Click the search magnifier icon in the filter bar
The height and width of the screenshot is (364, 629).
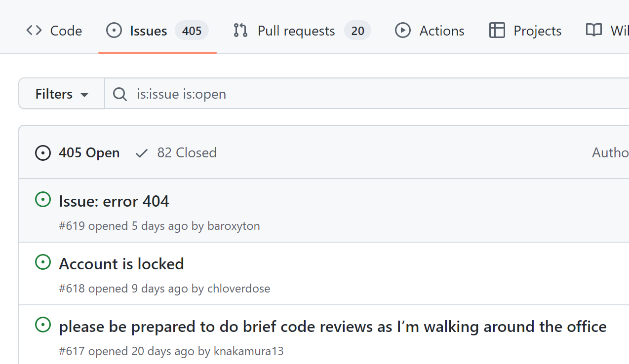tap(120, 94)
